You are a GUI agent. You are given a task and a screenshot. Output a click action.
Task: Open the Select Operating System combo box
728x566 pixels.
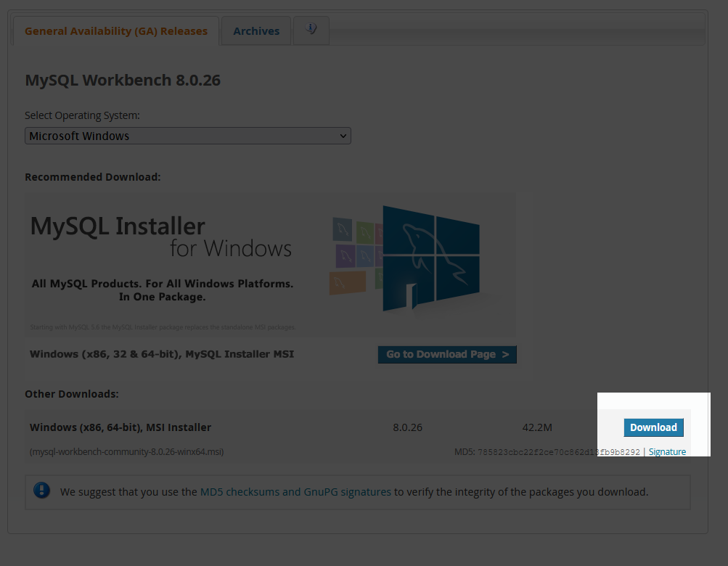tap(187, 136)
